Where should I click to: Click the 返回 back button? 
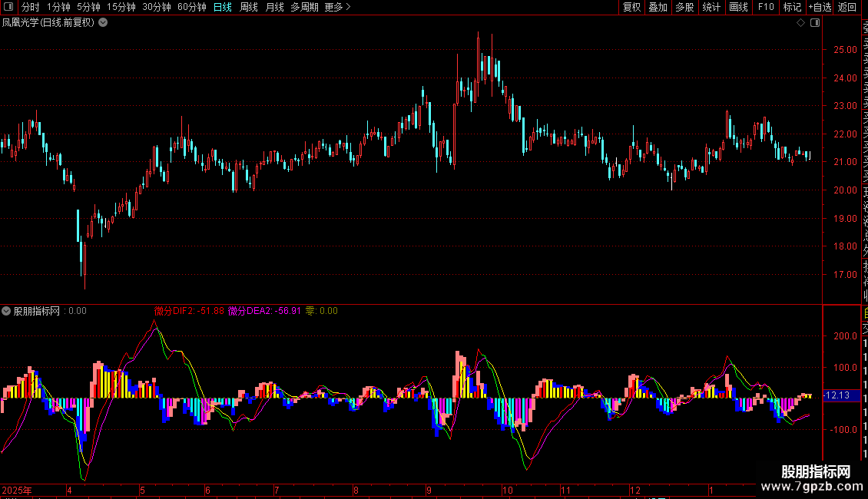847,8
